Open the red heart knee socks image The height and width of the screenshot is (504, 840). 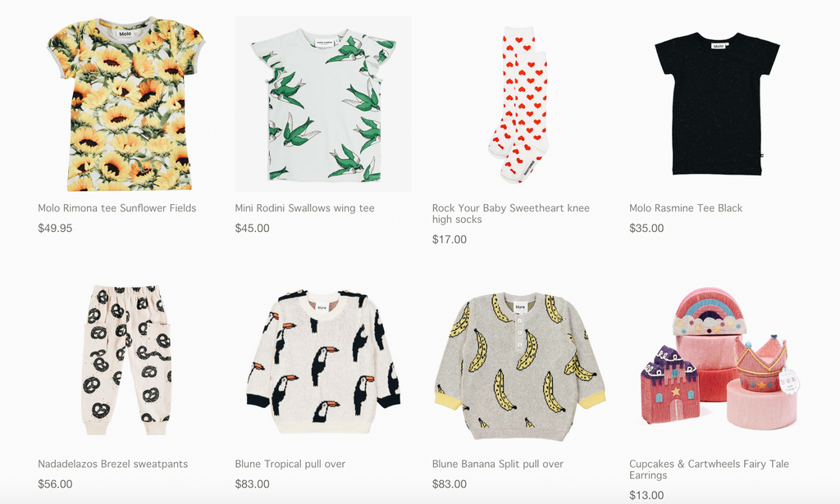(518, 105)
